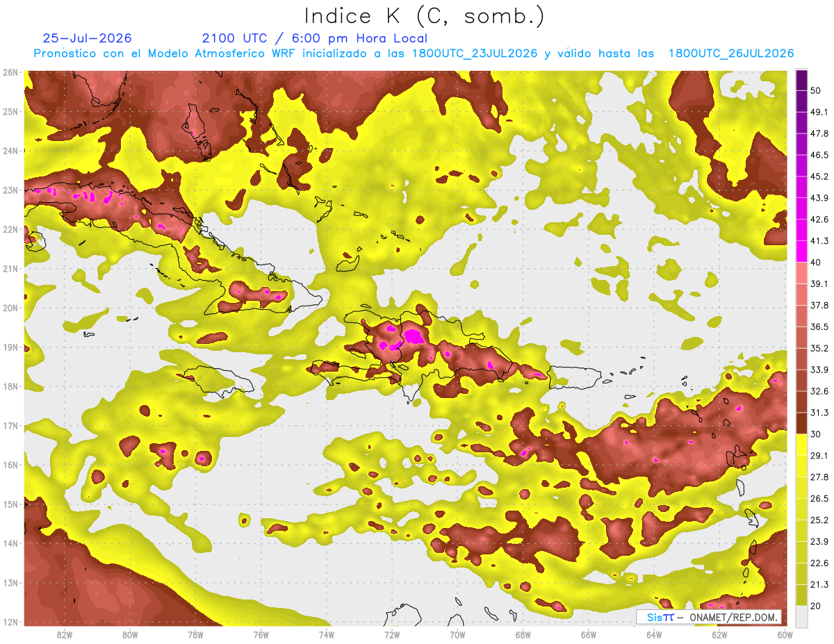This screenshot has width=834, height=644.
Task: Click the latitude axis label "17N"
Action: 10,425
